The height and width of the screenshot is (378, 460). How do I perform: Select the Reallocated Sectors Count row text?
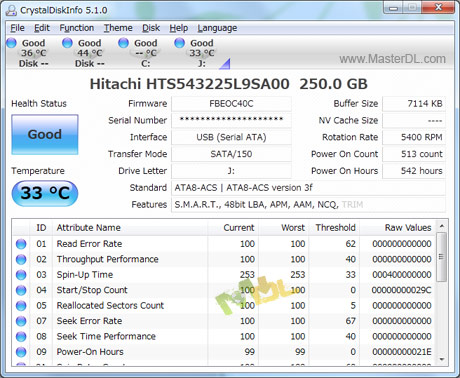[110, 305]
